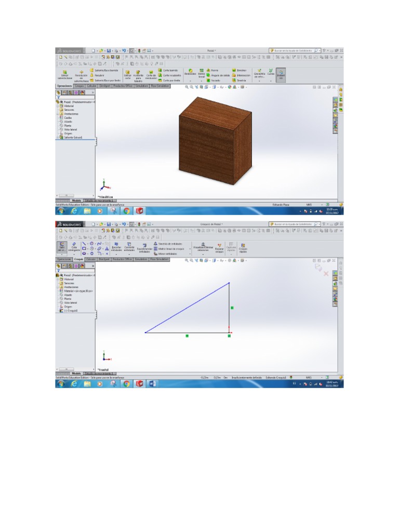Select Matriz lineal de croquis in Croquis1 window
The height and width of the screenshot is (532, 399).
[169, 249]
